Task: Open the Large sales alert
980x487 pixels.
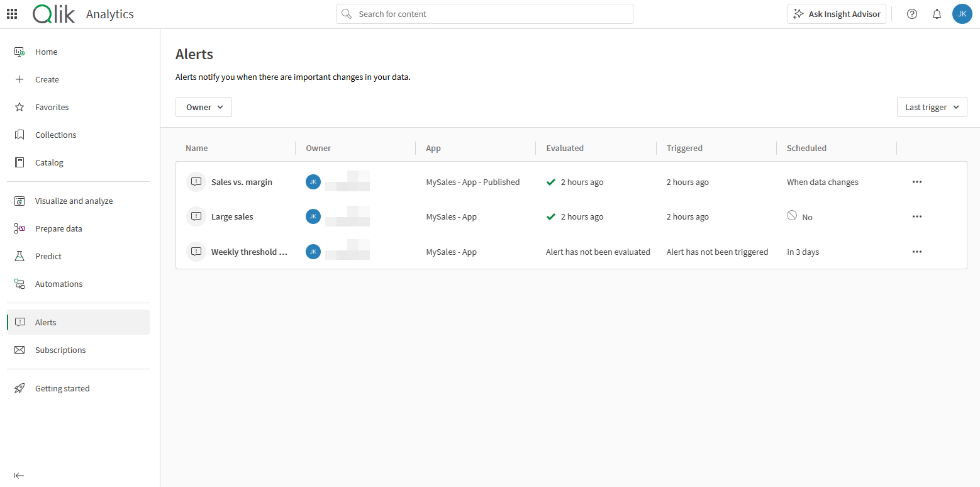Action: 232,216
